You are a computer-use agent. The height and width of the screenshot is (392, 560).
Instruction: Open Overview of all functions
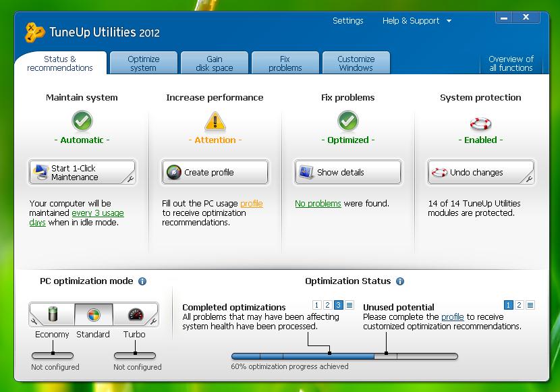tap(511, 63)
